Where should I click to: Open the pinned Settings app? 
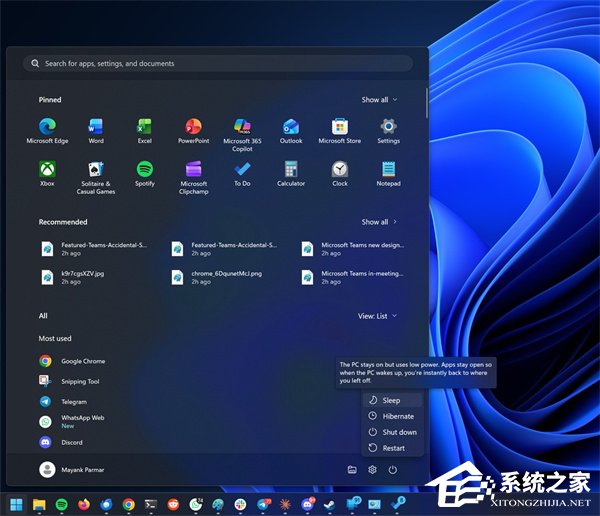click(x=388, y=131)
